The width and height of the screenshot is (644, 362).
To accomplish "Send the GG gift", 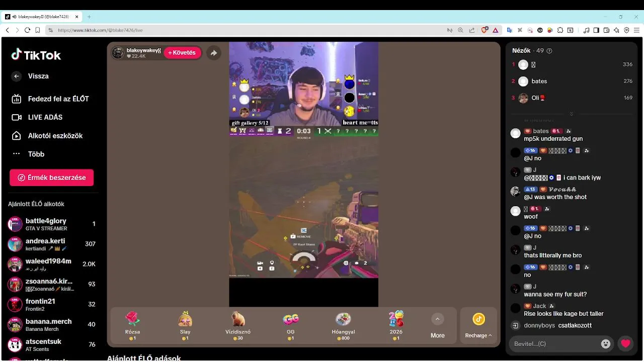I will coord(291,325).
